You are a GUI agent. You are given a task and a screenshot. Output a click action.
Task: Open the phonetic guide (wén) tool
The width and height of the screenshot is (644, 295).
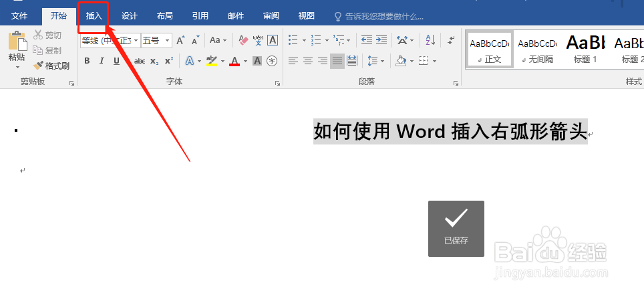(x=258, y=40)
